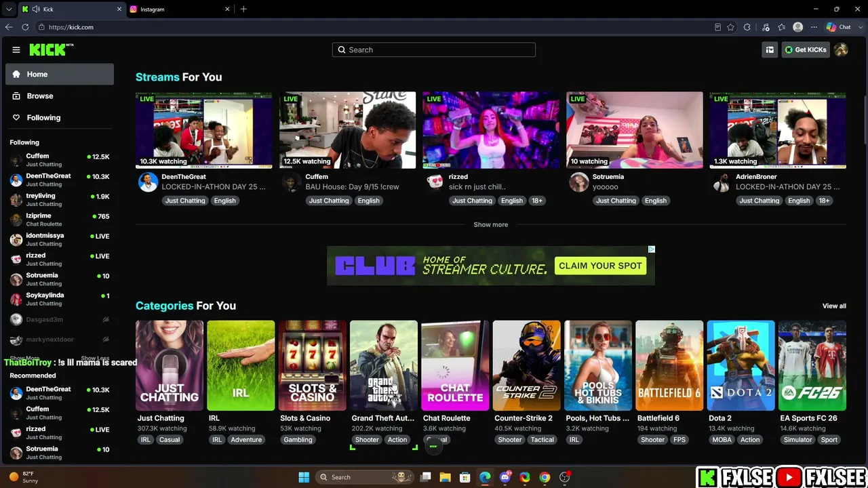The width and height of the screenshot is (868, 488).
Task: Open OBS Studio from the taskbar
Action: [565, 477]
